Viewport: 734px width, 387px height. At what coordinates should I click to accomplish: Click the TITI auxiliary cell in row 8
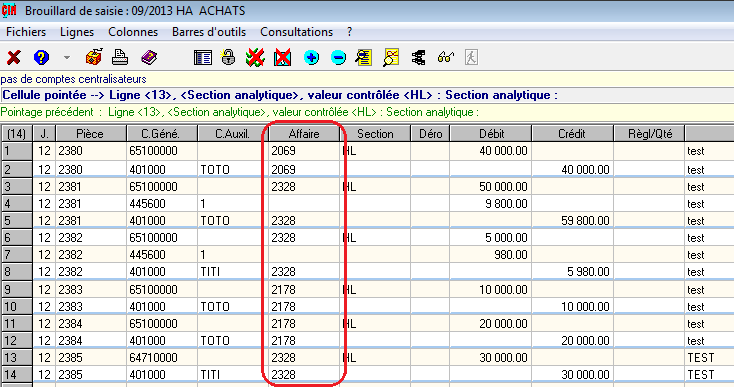[x=233, y=271]
